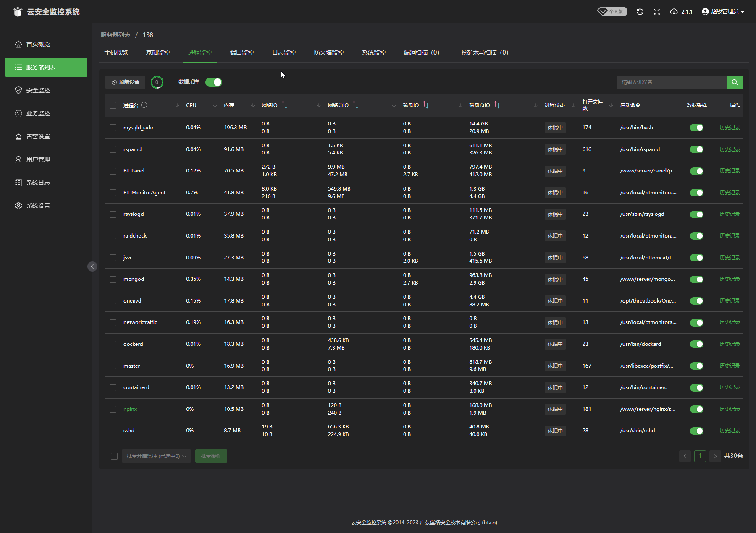
Task: Click the refresh icon in top bar
Action: pyautogui.click(x=640, y=12)
